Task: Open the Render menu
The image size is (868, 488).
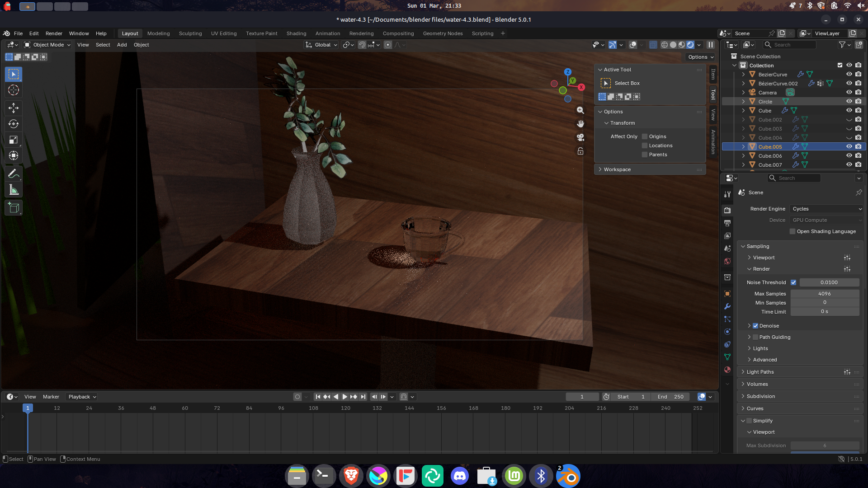Action: tap(54, 33)
